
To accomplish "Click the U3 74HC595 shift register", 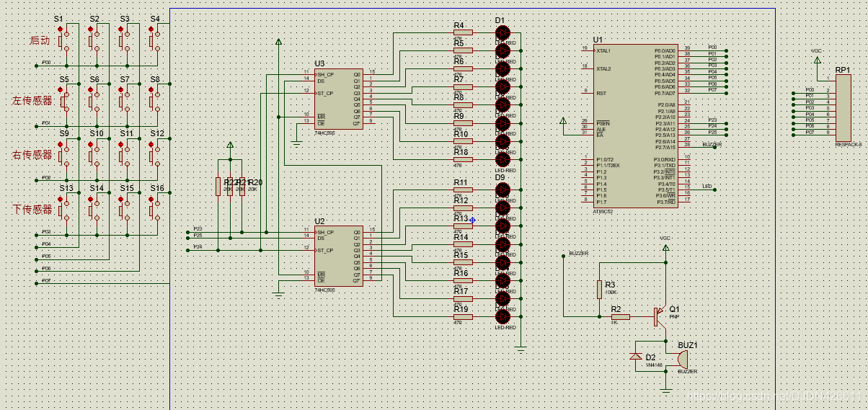I will click(x=338, y=99).
